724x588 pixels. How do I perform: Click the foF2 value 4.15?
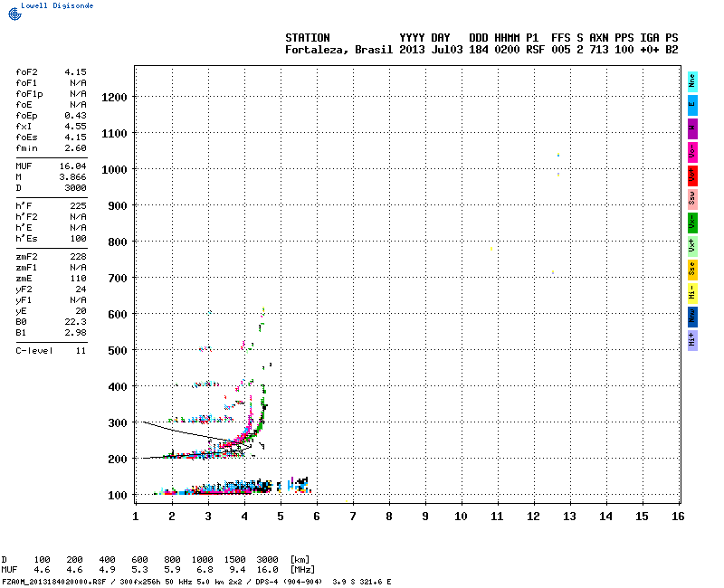[x=75, y=72]
